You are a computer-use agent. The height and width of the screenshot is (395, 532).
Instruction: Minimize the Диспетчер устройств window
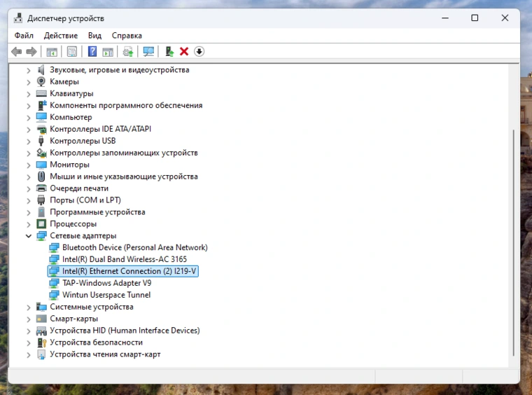pos(445,18)
